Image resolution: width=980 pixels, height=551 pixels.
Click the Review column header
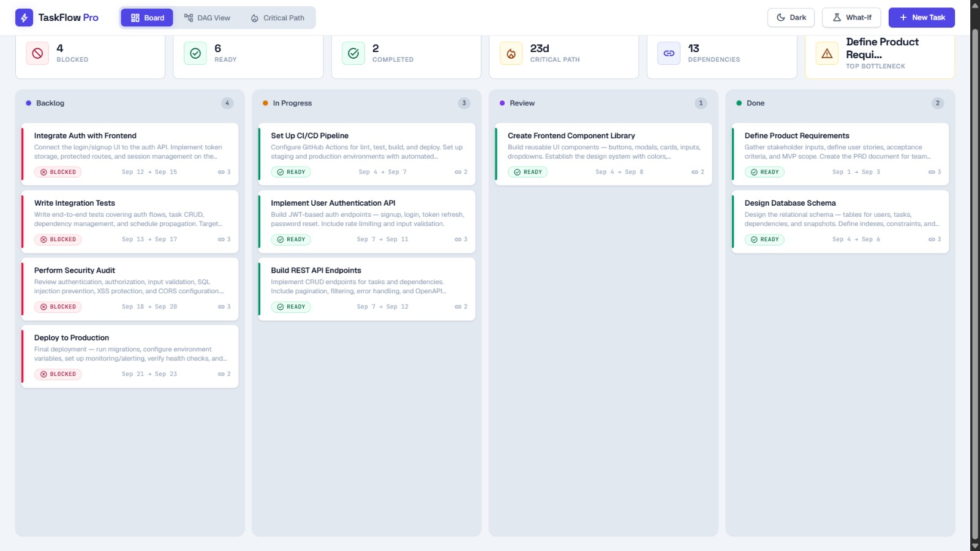point(603,103)
